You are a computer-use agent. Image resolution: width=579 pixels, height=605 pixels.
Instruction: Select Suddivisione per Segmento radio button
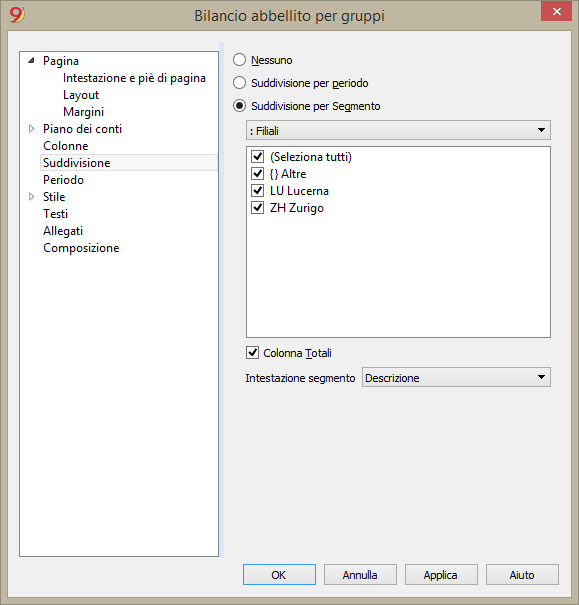(239, 105)
